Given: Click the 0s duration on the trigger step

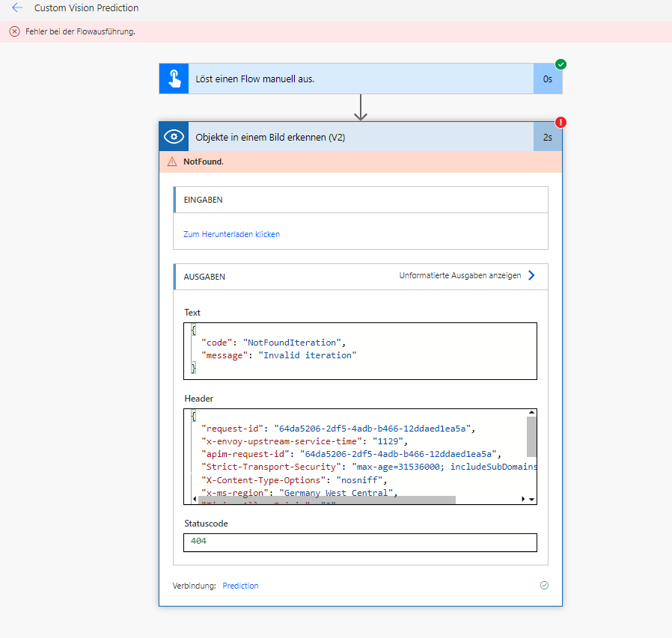Looking at the screenshot, I should (x=547, y=79).
